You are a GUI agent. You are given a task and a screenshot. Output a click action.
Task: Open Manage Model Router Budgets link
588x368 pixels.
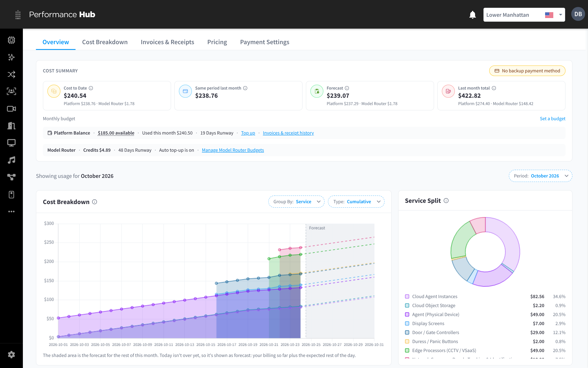(x=233, y=150)
